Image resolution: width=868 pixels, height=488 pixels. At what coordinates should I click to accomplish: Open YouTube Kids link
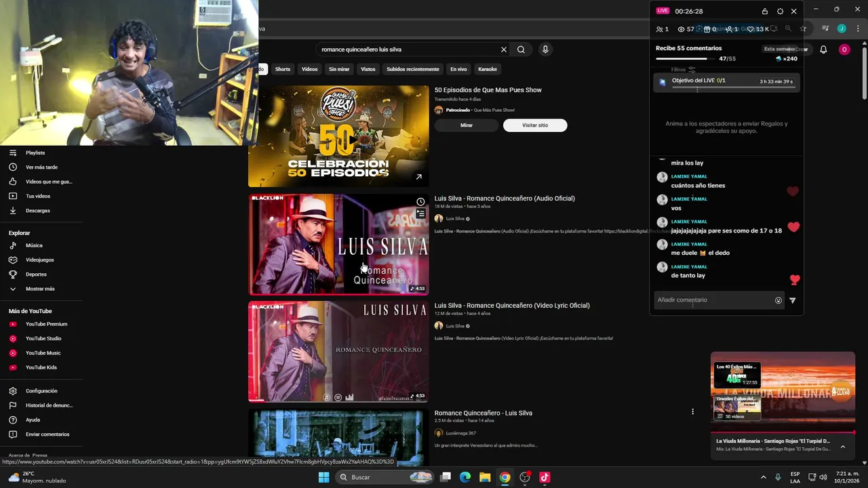click(x=41, y=367)
